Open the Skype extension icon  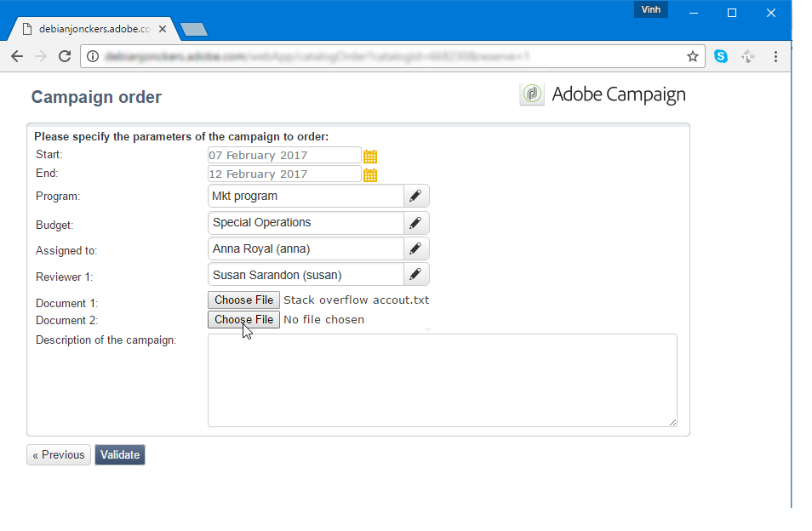(x=720, y=56)
